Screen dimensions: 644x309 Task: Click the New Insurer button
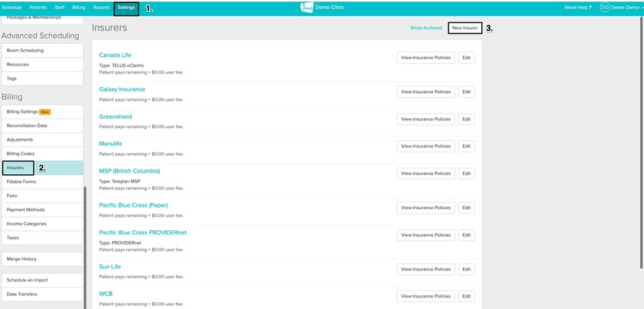coord(464,28)
